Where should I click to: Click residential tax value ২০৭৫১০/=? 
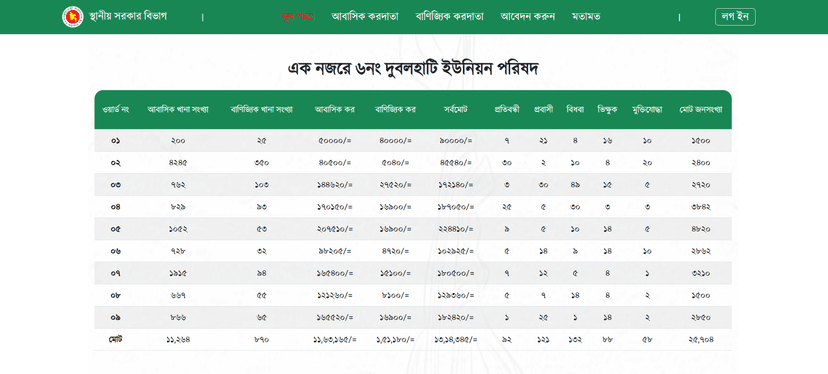(x=335, y=229)
